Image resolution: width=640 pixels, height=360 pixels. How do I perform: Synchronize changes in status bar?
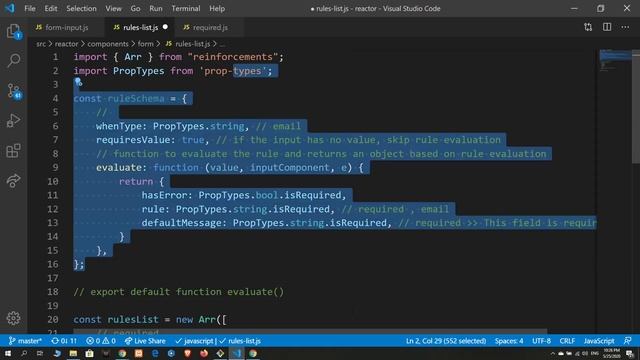(64, 341)
